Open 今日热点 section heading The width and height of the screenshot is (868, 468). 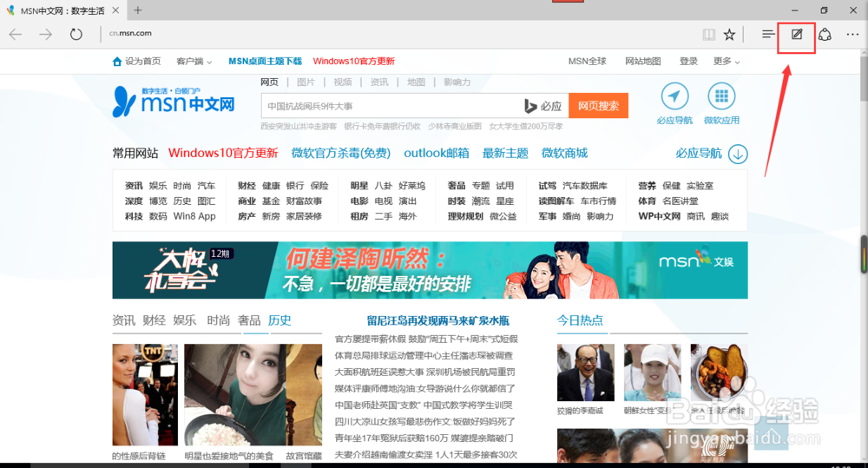point(580,320)
